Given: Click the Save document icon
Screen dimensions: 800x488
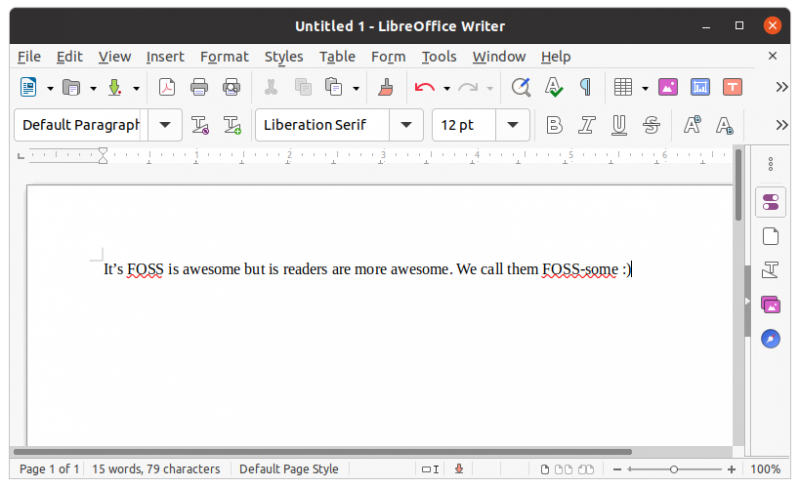Looking at the screenshot, I should click(x=114, y=88).
